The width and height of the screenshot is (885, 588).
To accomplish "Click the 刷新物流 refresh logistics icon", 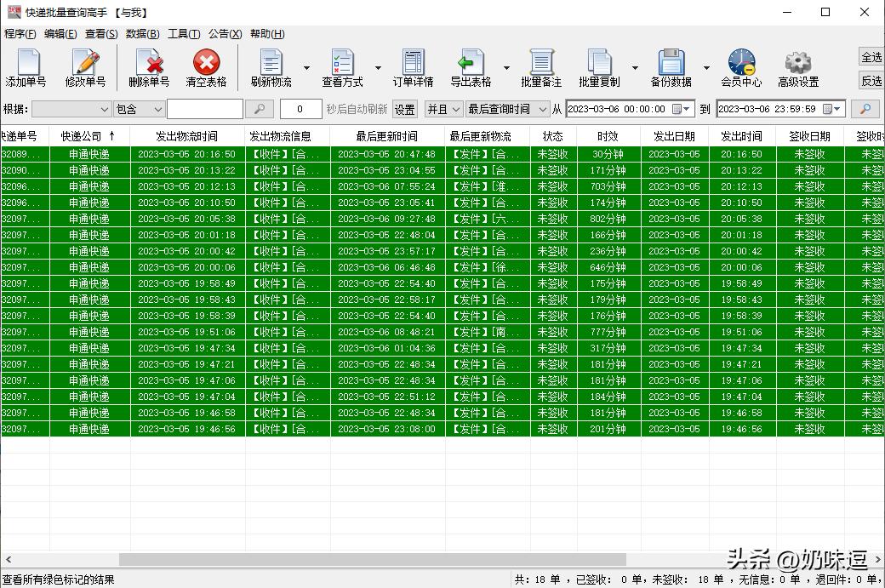I will tap(271, 68).
